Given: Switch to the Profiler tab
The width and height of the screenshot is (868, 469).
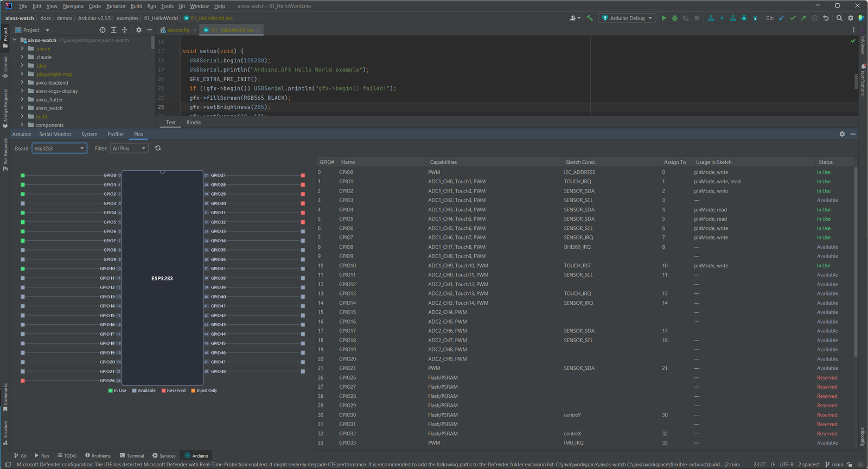Looking at the screenshot, I should click(116, 134).
